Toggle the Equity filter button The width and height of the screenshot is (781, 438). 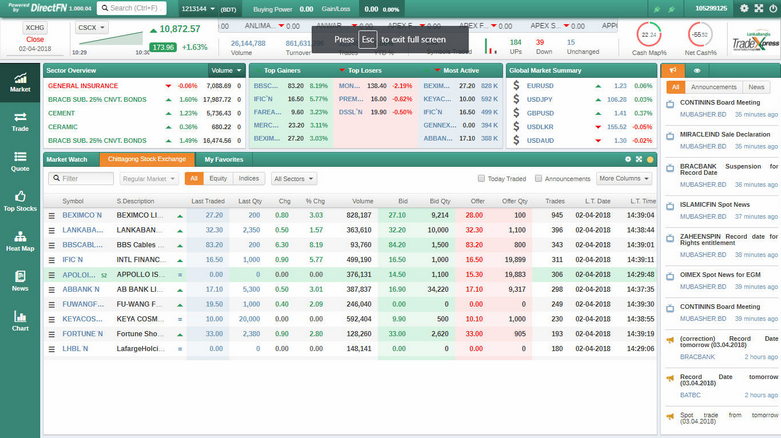pos(218,179)
